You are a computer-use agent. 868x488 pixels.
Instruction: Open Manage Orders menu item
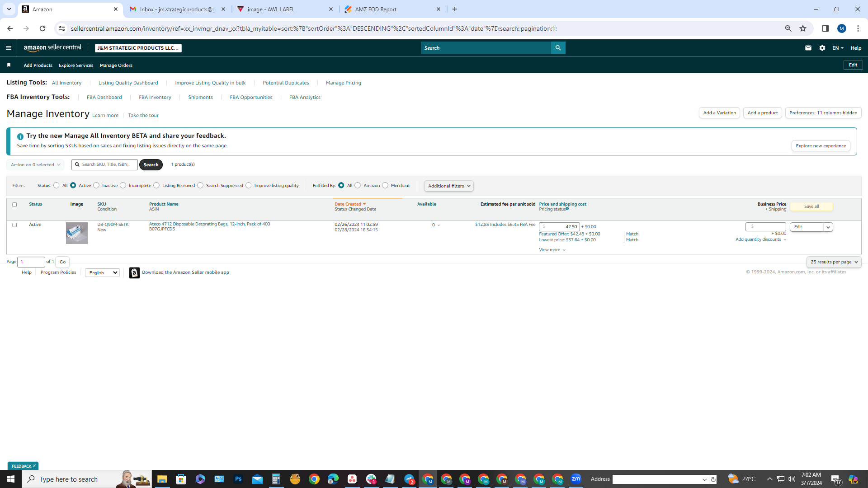pyautogui.click(x=116, y=66)
